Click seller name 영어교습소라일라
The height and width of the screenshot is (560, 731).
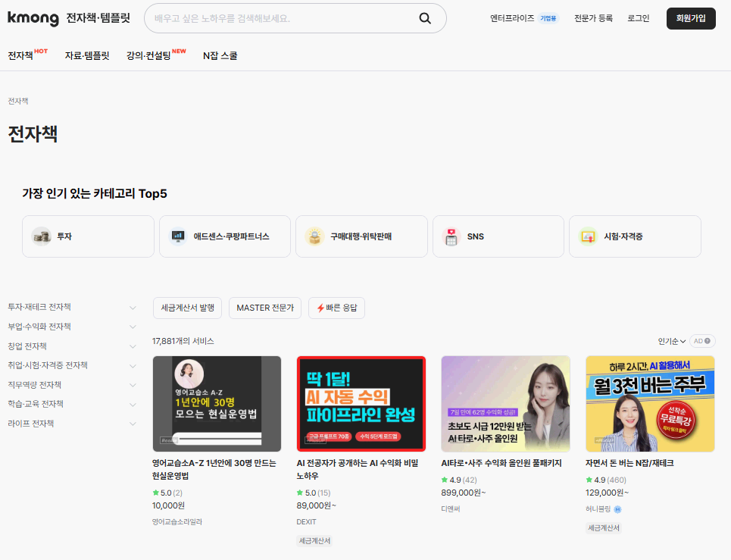click(x=177, y=522)
